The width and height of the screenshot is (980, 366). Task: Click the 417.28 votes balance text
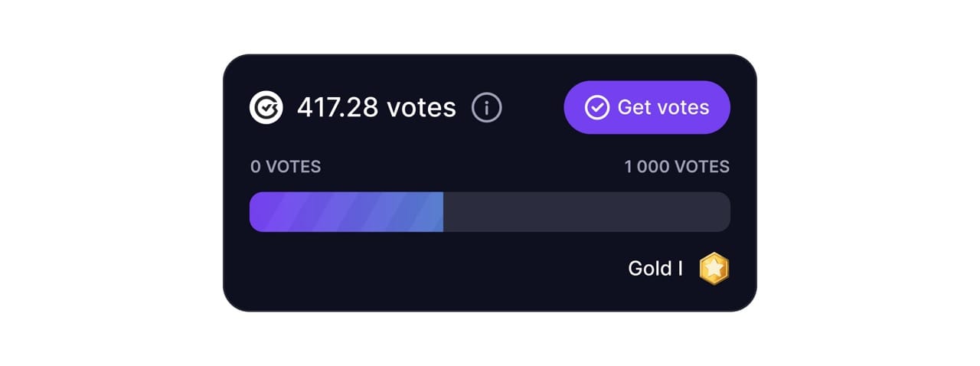point(377,108)
